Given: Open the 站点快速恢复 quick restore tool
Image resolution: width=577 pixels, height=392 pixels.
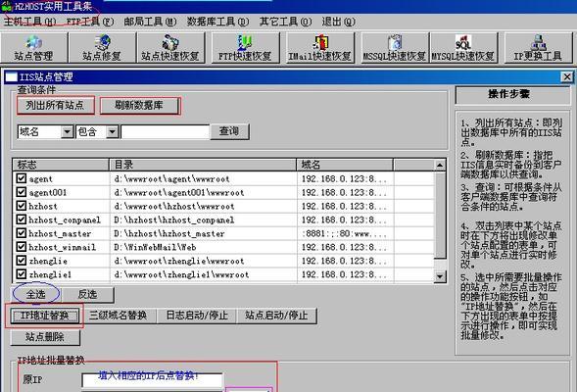Looking at the screenshot, I should coord(170,48).
